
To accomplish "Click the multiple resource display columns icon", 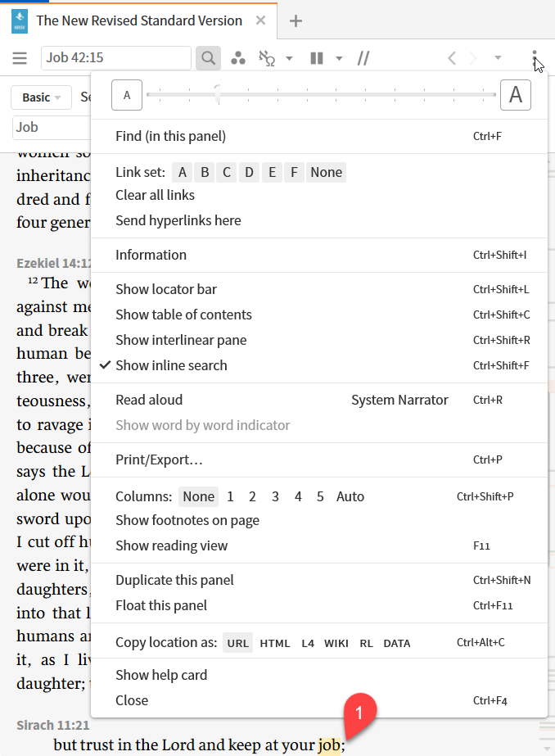I will [317, 58].
